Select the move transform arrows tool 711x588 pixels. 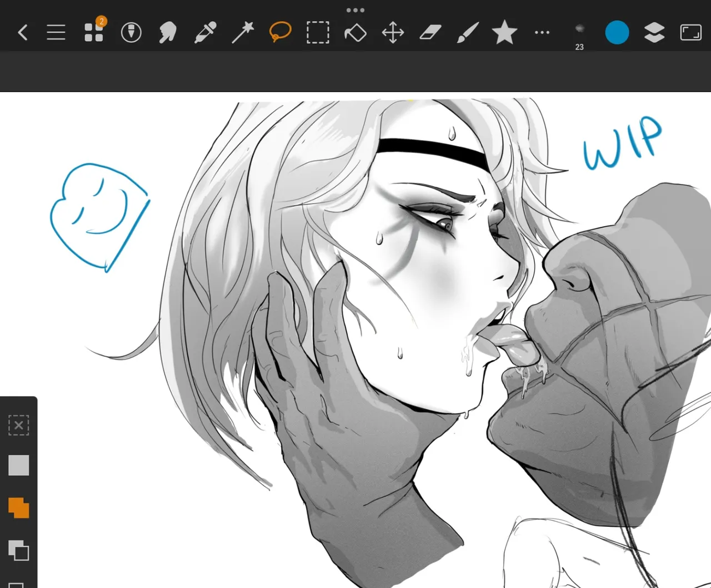393,33
